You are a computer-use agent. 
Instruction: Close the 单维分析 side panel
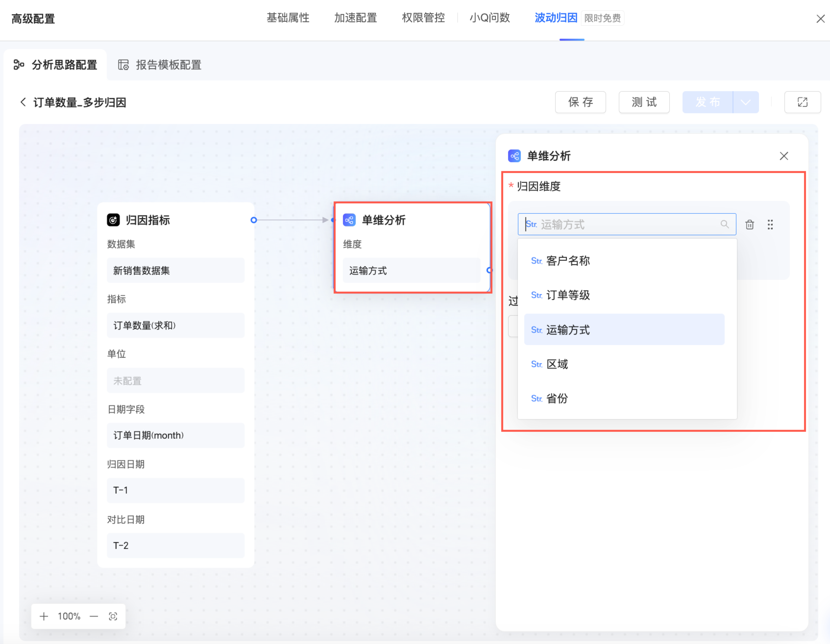784,156
